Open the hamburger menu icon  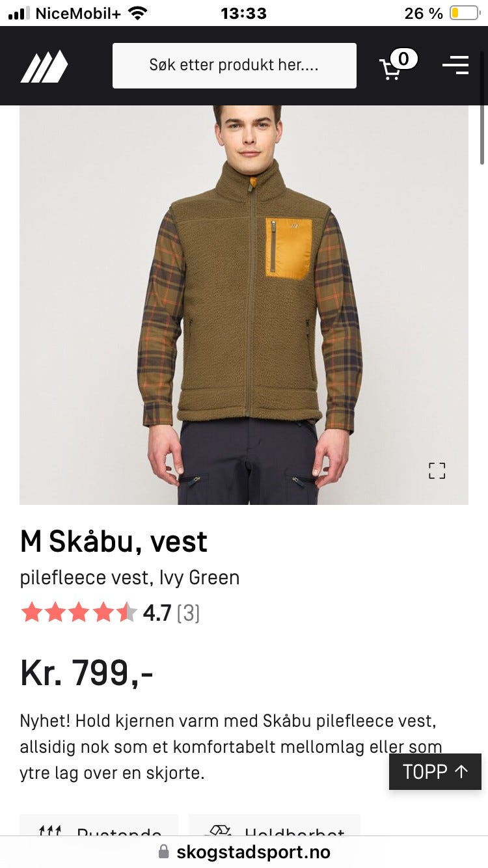(455, 65)
